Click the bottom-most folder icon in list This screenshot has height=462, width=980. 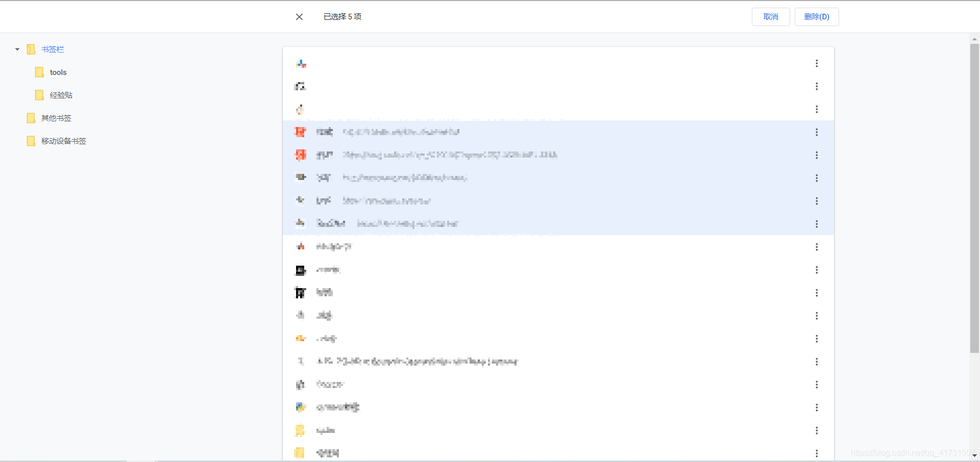point(300,453)
